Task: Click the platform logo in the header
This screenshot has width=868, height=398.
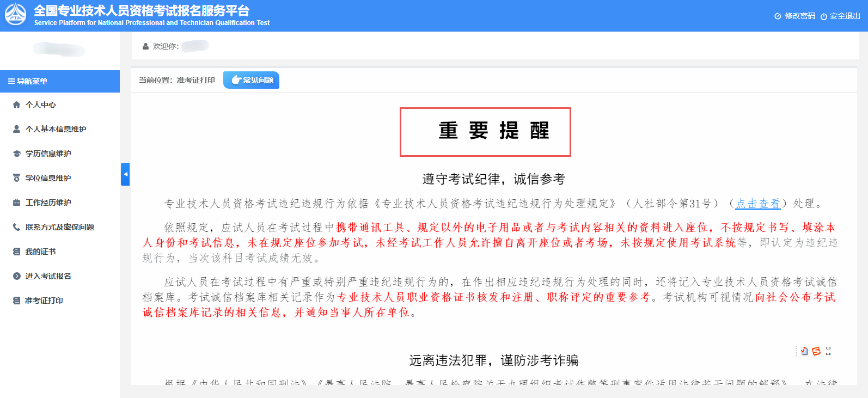Action: (15, 15)
